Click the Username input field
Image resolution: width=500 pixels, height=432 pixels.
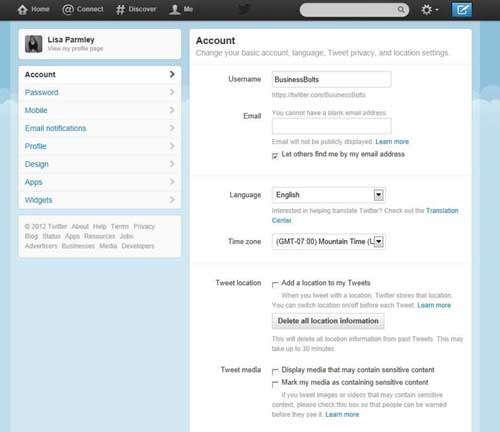coord(331,79)
